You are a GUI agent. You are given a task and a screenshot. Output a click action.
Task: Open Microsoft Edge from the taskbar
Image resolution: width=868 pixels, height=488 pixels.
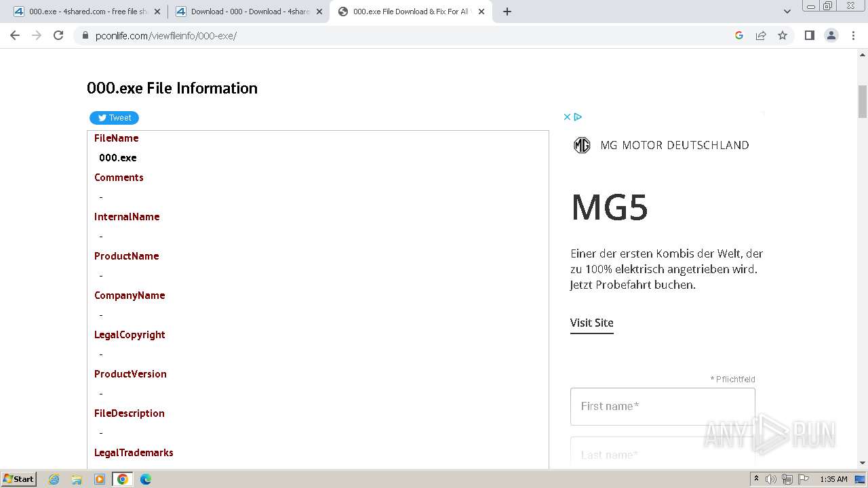point(146,479)
